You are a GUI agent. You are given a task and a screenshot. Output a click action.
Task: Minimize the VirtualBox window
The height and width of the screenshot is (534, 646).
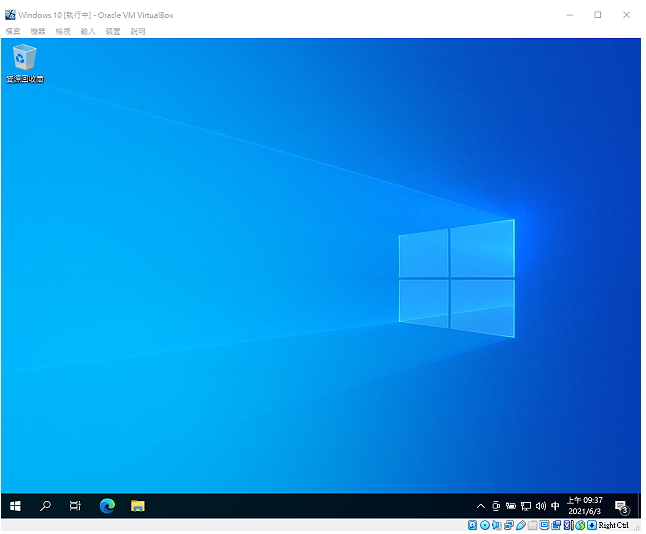pyautogui.click(x=570, y=15)
